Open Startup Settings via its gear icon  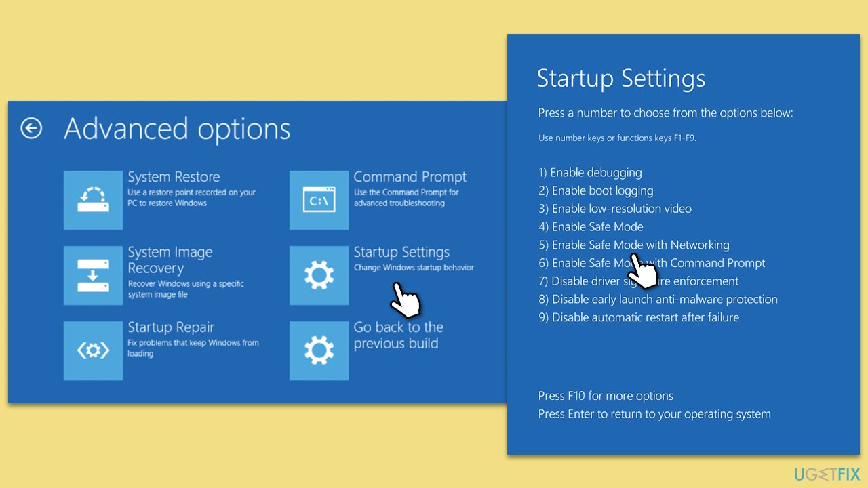(319, 275)
